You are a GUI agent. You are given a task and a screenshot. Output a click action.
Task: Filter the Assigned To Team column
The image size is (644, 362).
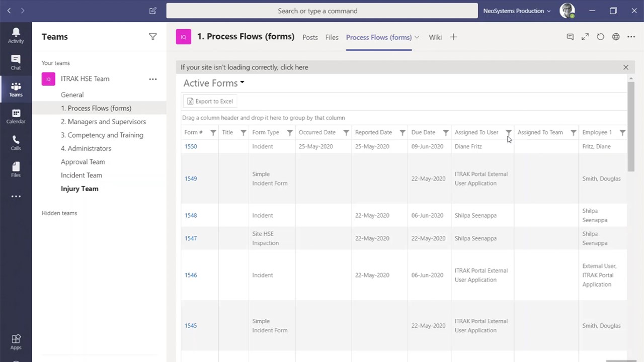point(573,133)
